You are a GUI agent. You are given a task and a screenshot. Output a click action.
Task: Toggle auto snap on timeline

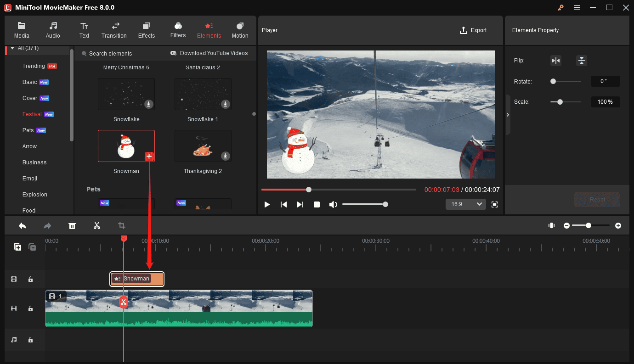pos(551,225)
